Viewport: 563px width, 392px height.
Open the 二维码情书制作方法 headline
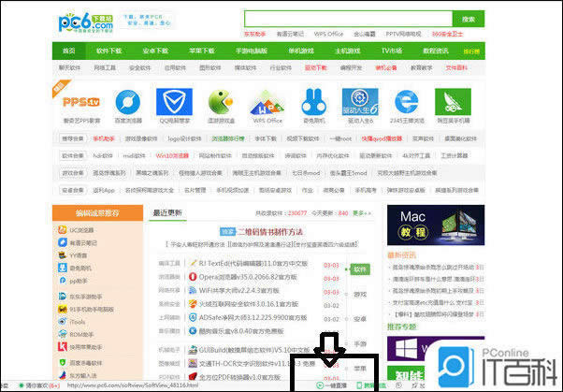[269, 232]
